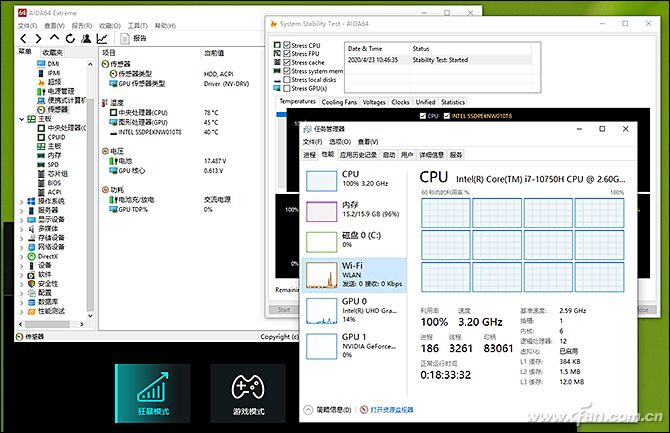This screenshot has height=433, width=670.
Task: Click AIDA64 tree vertical scrollbar down arrow
Action: coord(90,315)
